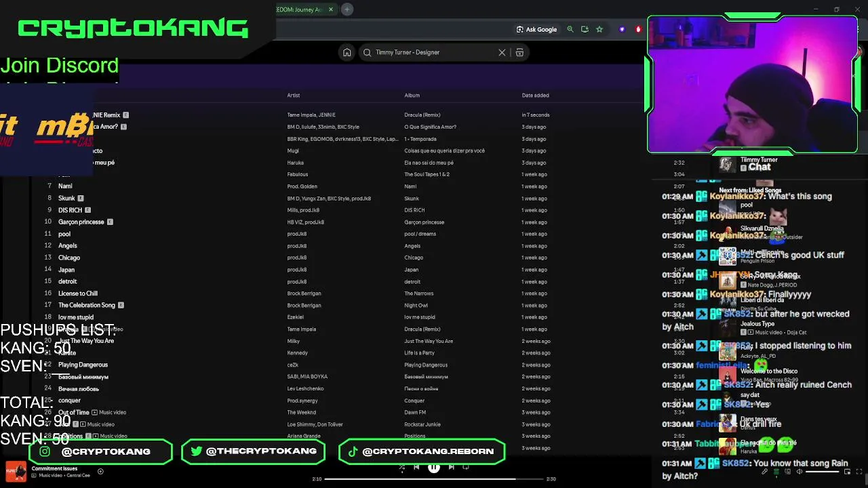Open the lyrics microphone icon

click(764, 472)
